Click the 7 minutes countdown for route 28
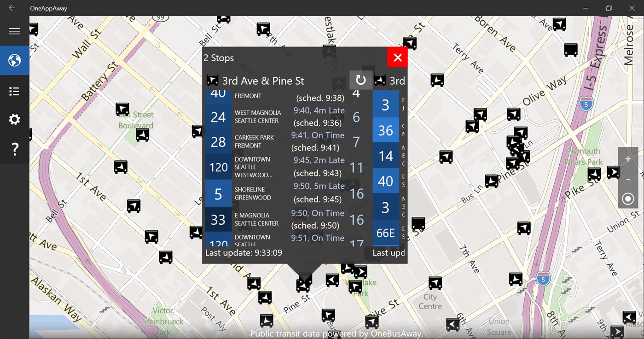This screenshot has height=339, width=644. pos(356,142)
